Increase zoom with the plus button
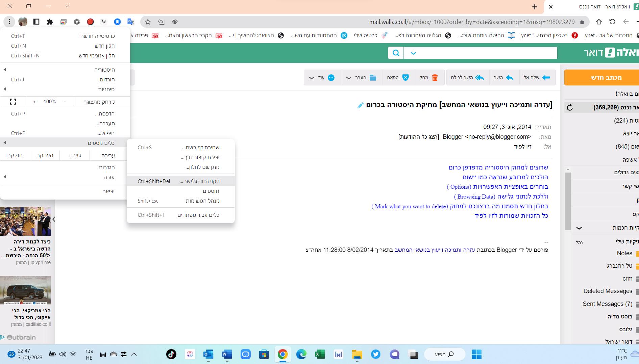Image resolution: width=639 pixels, height=364 pixels. coord(34,102)
